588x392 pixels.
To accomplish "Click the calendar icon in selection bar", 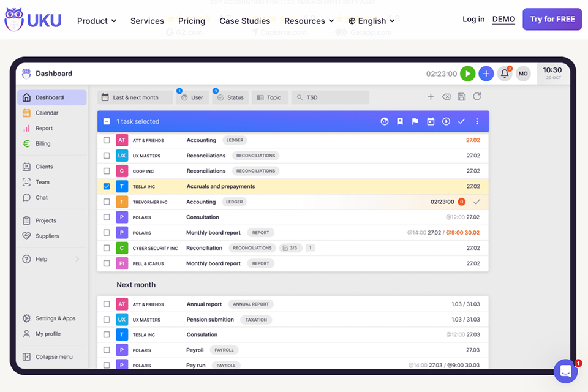I will (431, 121).
